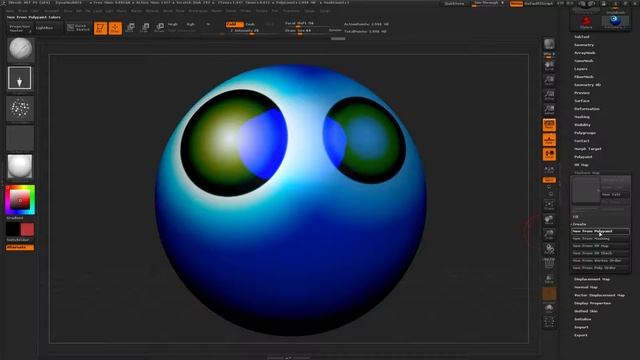Viewport: 640px width, 360px height.
Task: Render with the BPR button
Action: (x=549, y=44)
